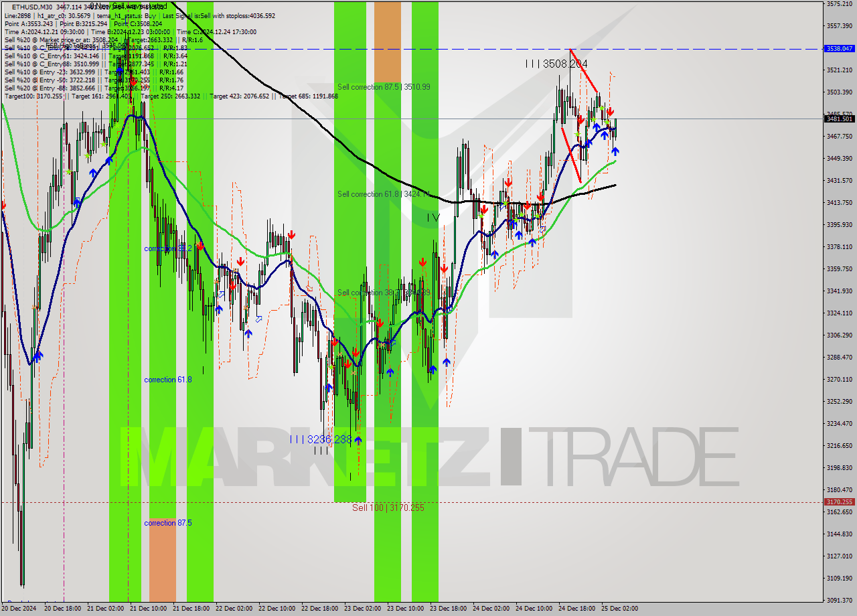
Task: Click price axis value 3503.390
Action: pyautogui.click(x=839, y=92)
